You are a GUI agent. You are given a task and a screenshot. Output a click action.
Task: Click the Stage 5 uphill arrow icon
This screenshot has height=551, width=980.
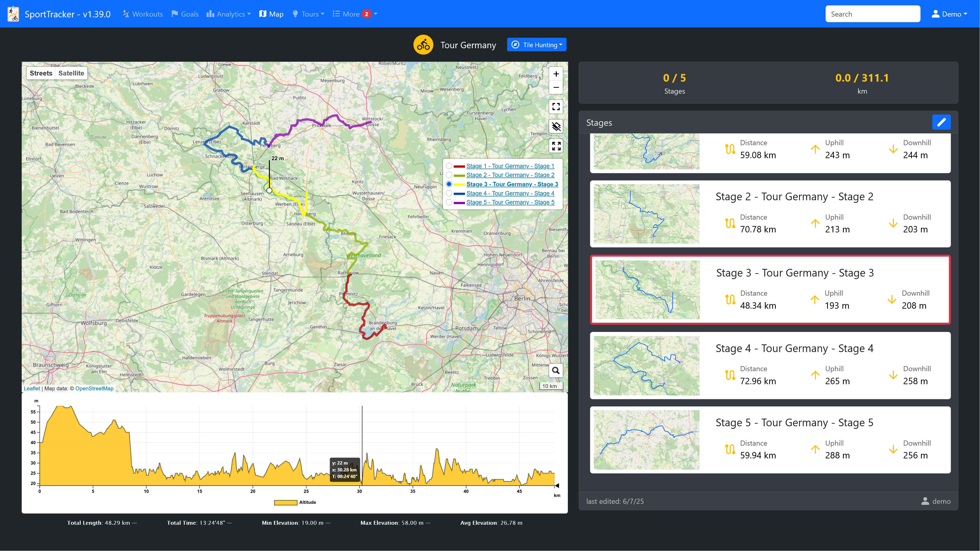815,449
